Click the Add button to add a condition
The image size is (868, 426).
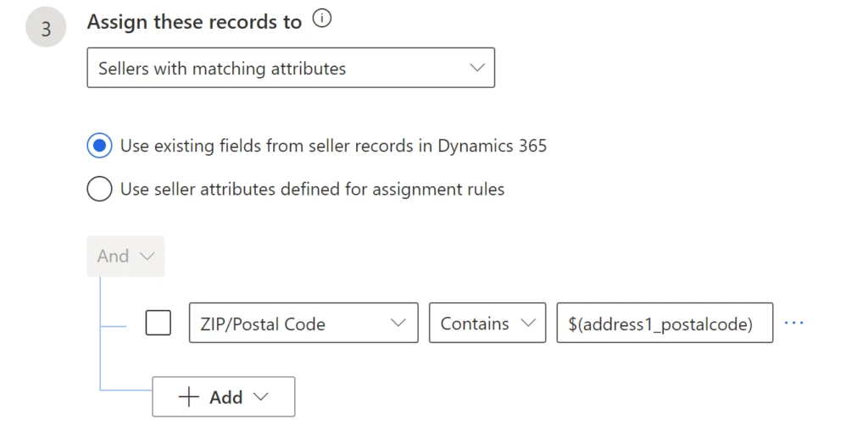click(224, 396)
